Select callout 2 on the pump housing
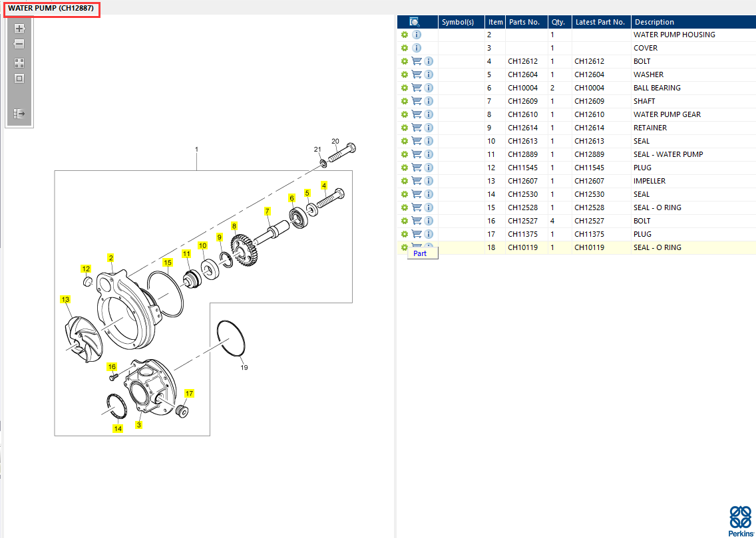Image resolution: width=756 pixels, height=538 pixels. click(111, 258)
